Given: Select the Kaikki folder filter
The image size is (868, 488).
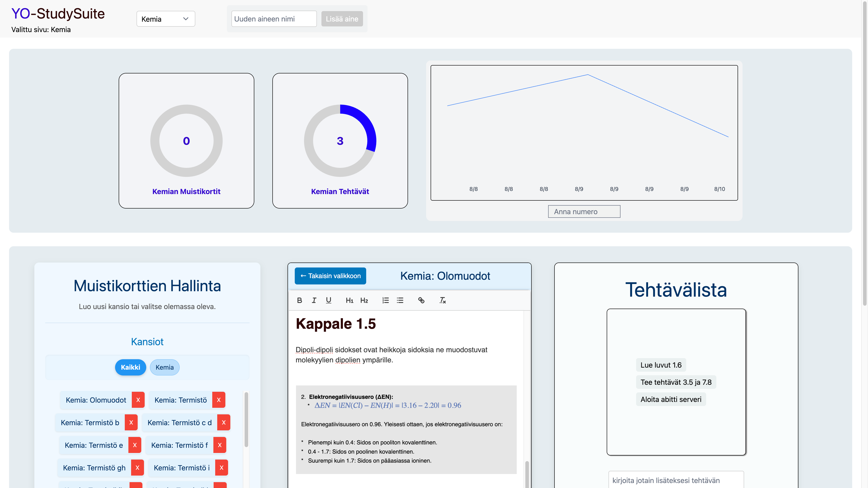Looking at the screenshot, I should (130, 367).
